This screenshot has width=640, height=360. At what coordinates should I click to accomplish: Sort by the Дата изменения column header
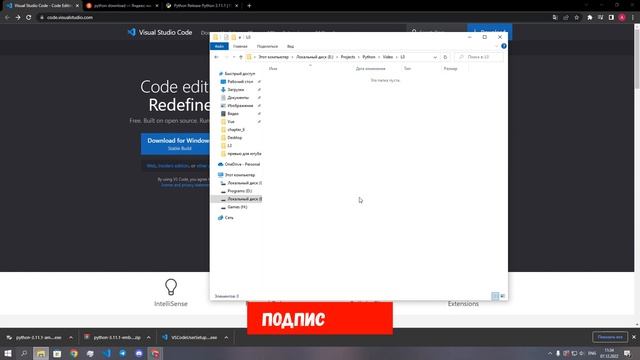coord(370,69)
